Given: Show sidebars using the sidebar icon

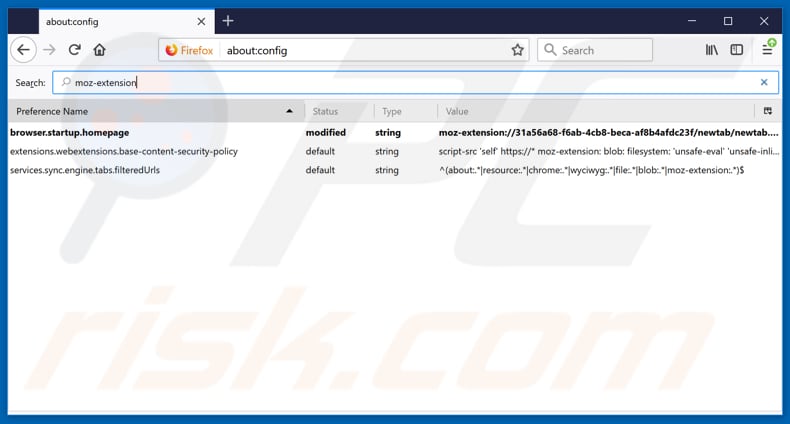Looking at the screenshot, I should click(737, 50).
